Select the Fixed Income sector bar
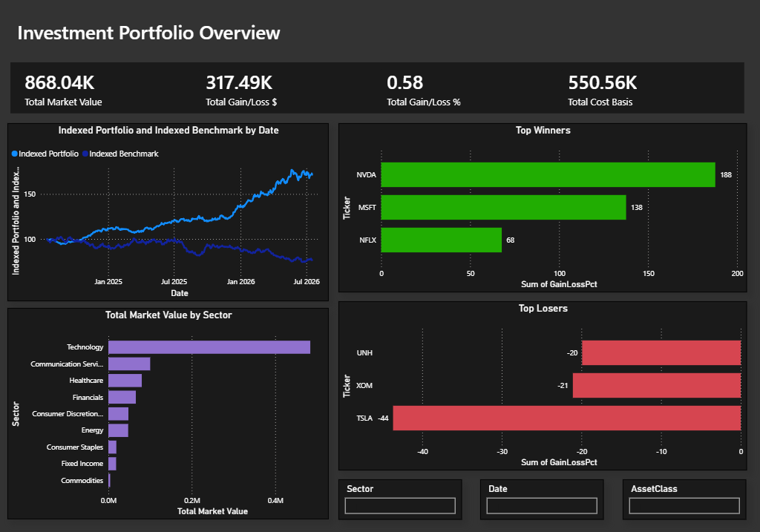The width and height of the screenshot is (760, 532). [x=113, y=464]
